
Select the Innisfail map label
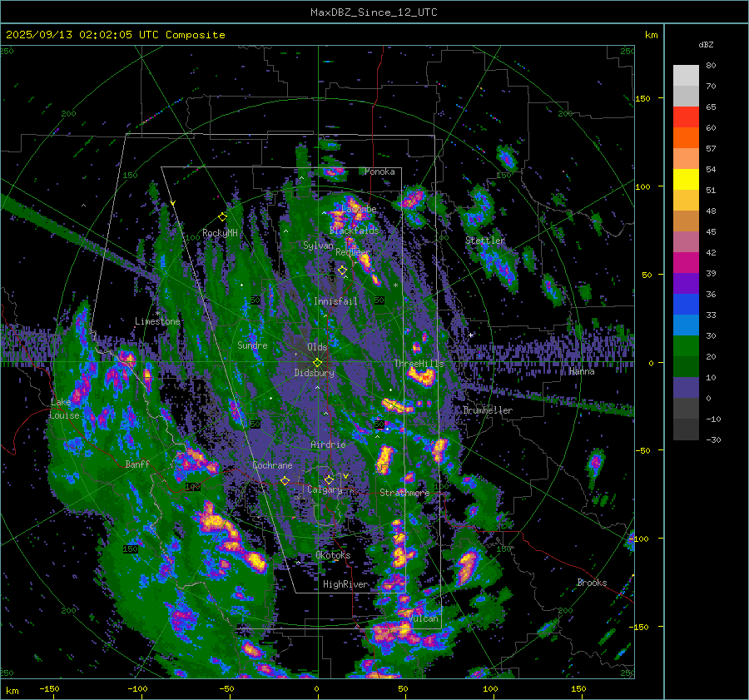click(335, 301)
